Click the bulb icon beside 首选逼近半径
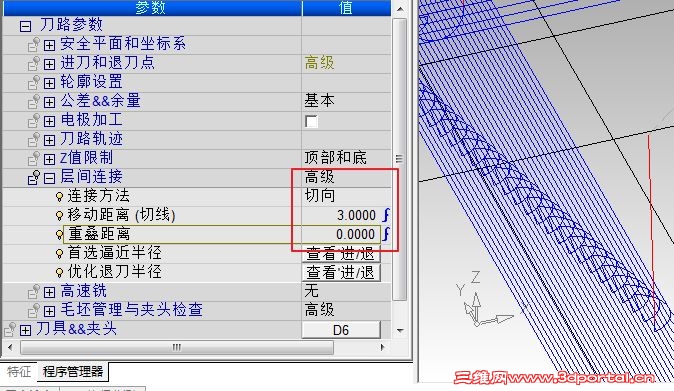Image resolution: width=674 pixels, height=391 pixels. [60, 254]
